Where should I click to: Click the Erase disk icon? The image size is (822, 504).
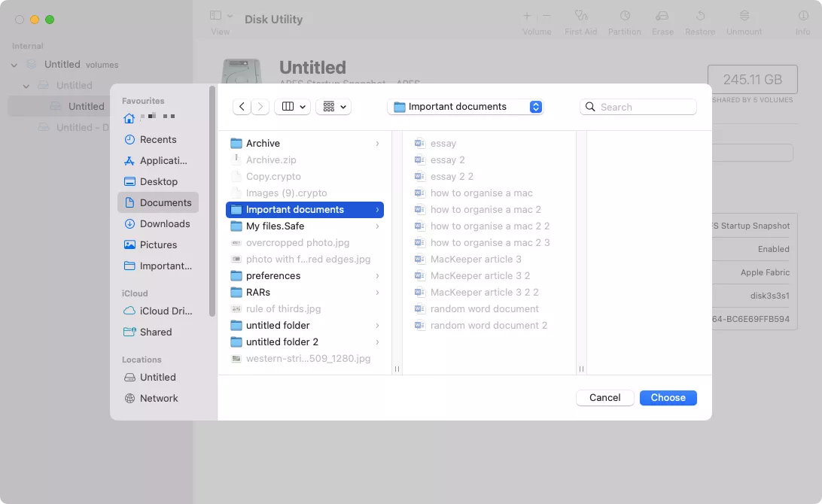click(662, 16)
